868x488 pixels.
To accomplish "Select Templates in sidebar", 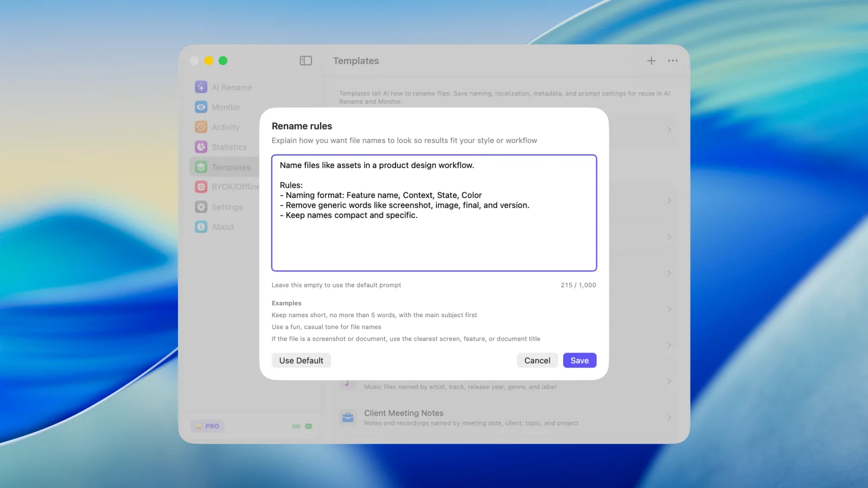I will click(x=231, y=167).
